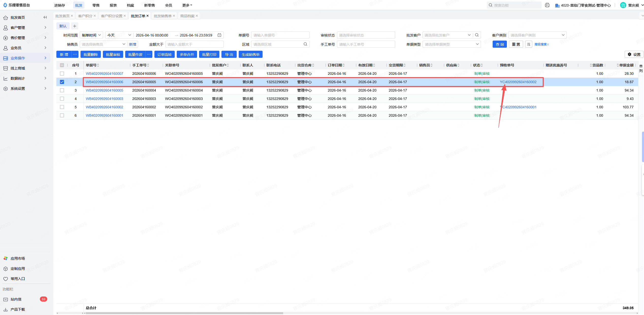Screen dimensions: 644x315
Task: Open 站内信 messages inbox icon
Action: pos(6,299)
